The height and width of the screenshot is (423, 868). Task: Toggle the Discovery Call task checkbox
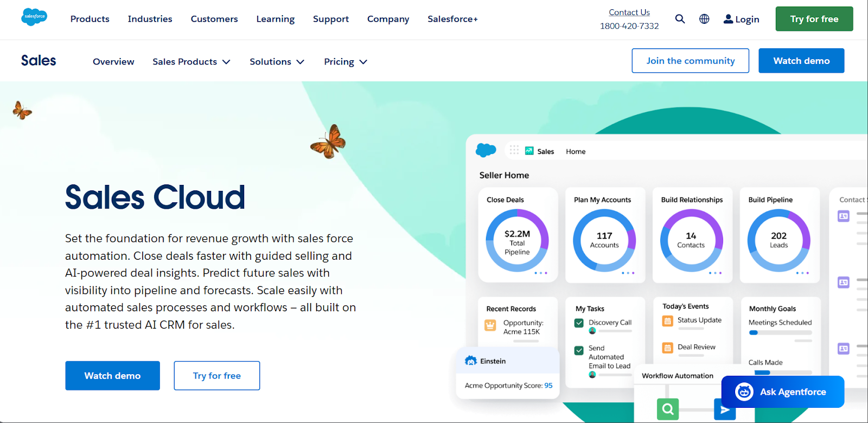click(x=579, y=323)
